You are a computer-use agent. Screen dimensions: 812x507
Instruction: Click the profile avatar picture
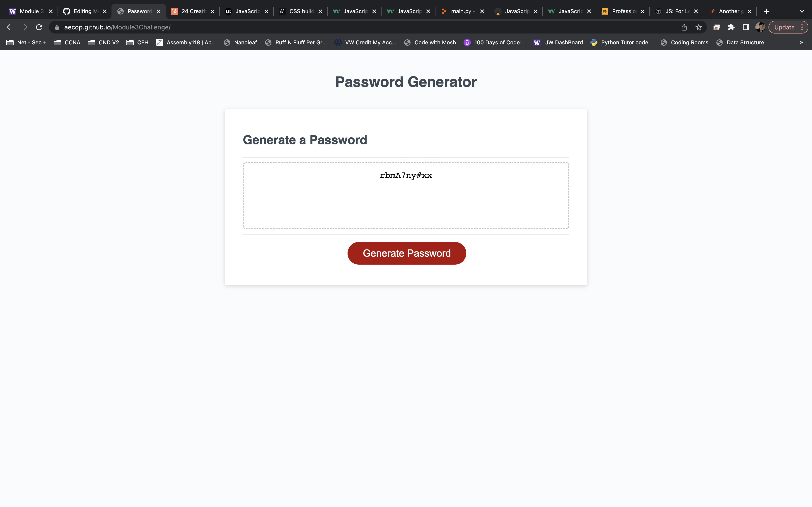tap(760, 27)
